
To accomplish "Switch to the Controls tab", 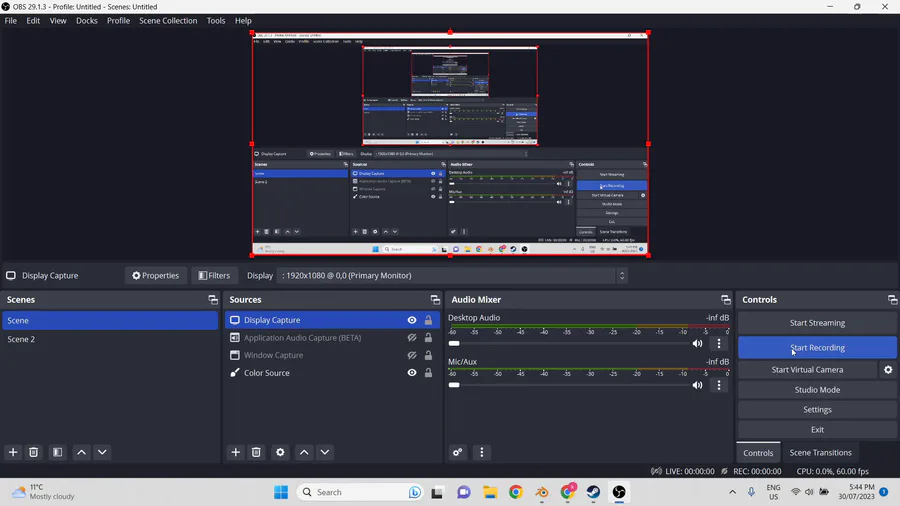I will pos(758,453).
